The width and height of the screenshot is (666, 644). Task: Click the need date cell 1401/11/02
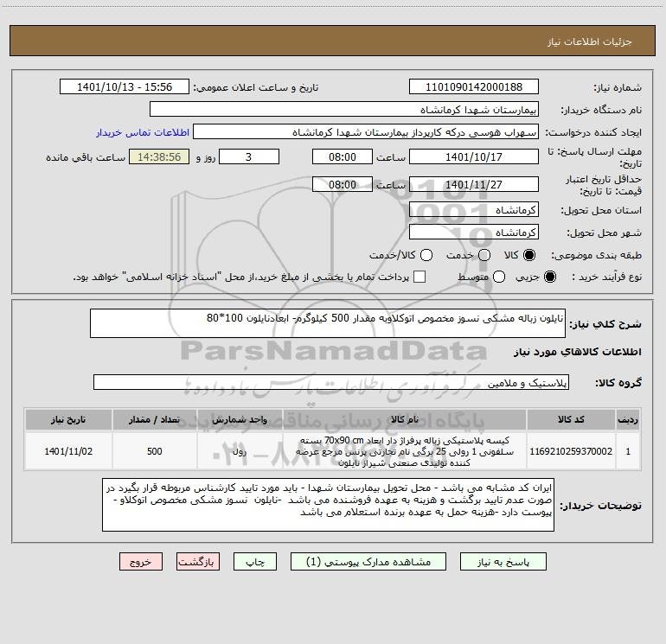coord(68,451)
